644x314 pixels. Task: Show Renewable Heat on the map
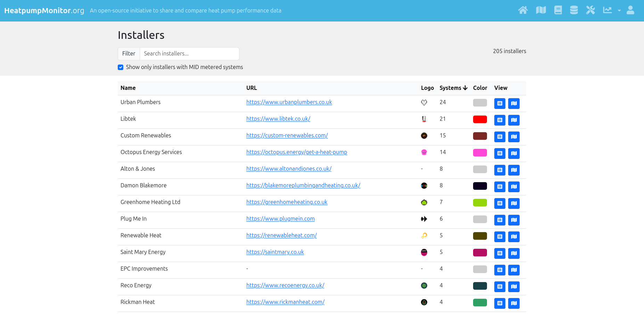(x=514, y=237)
